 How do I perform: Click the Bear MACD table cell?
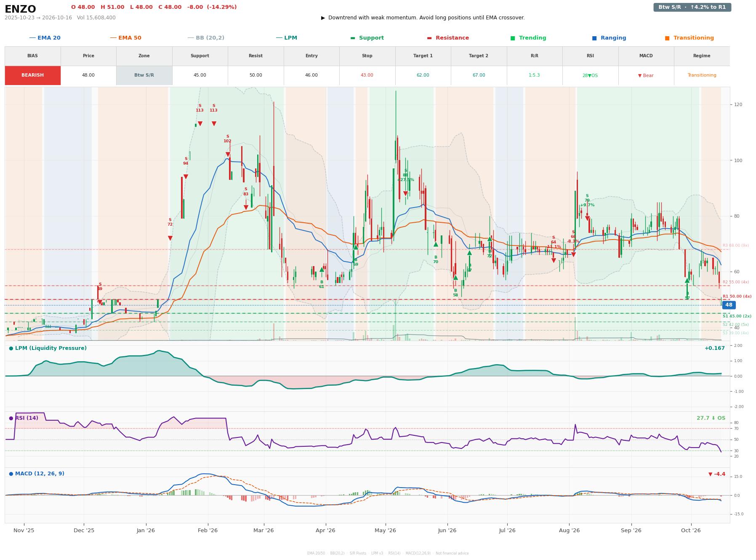click(x=646, y=75)
